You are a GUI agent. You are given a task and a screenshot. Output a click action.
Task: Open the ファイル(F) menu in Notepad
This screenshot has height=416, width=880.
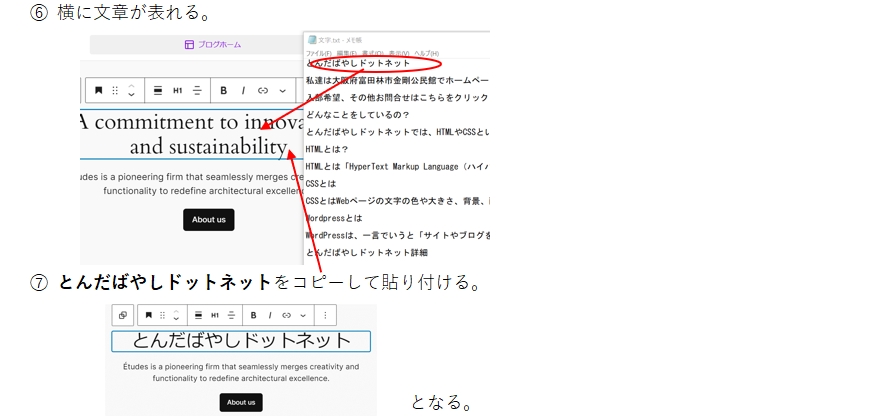pos(319,53)
